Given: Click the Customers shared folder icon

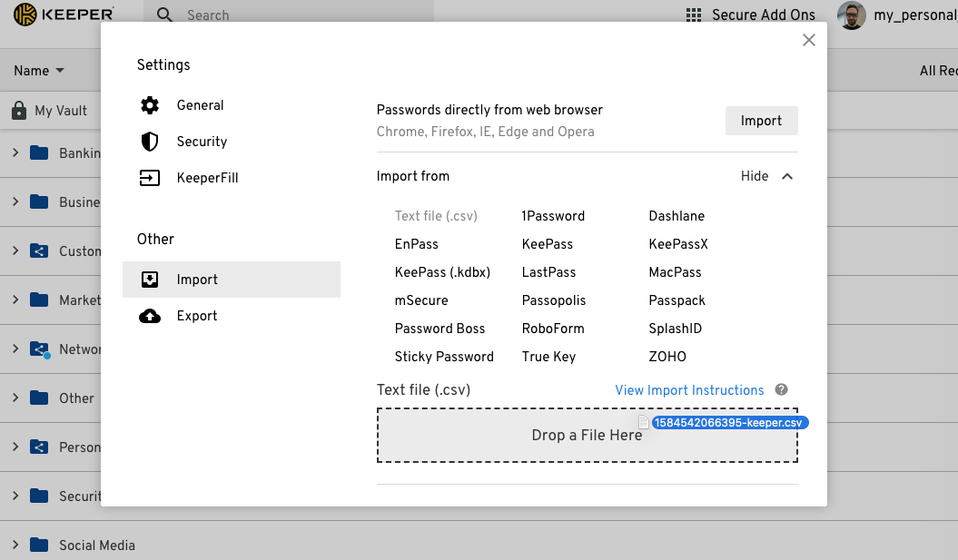Looking at the screenshot, I should [x=39, y=251].
